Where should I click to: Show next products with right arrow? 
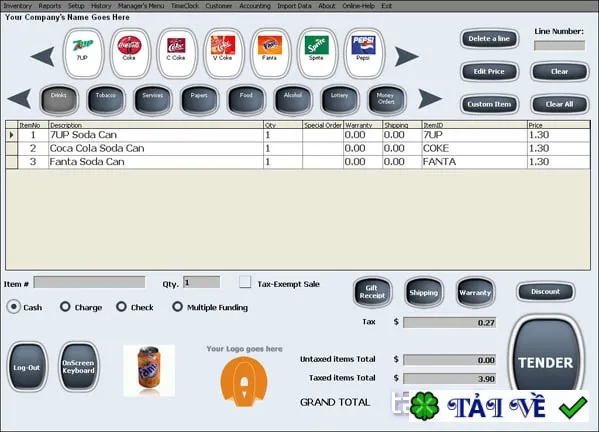pos(406,57)
